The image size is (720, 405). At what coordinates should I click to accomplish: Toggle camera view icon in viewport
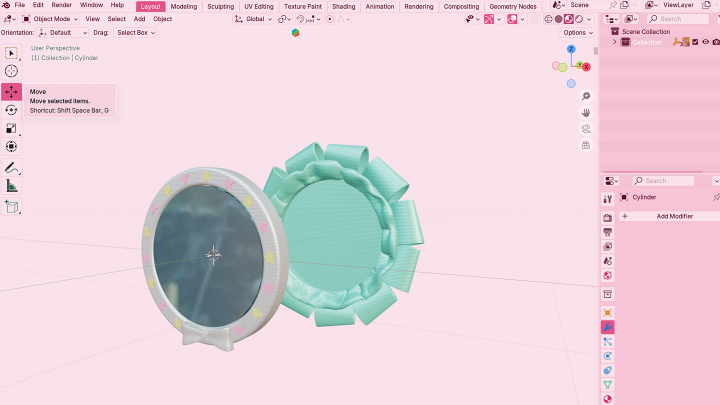pos(586,129)
